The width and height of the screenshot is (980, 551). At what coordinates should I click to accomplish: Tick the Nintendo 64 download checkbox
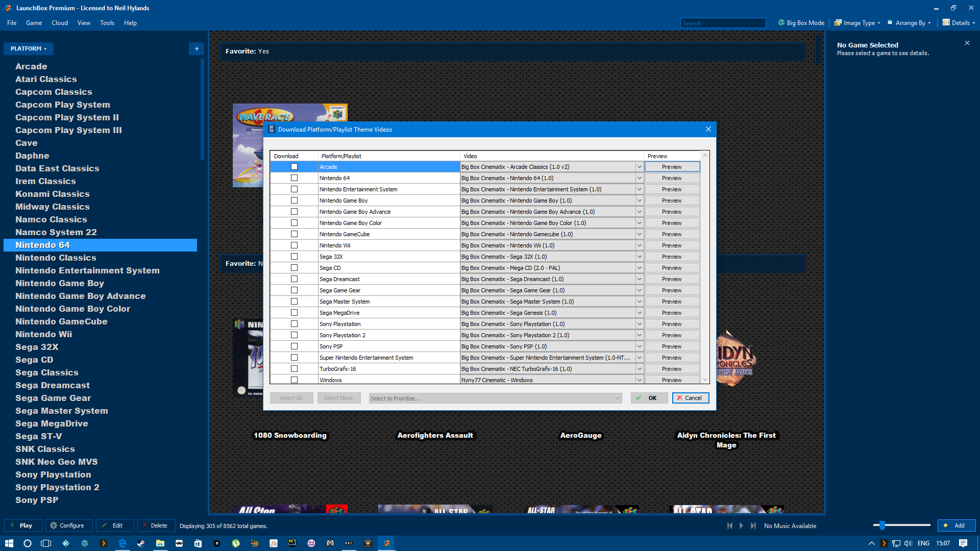tap(294, 178)
